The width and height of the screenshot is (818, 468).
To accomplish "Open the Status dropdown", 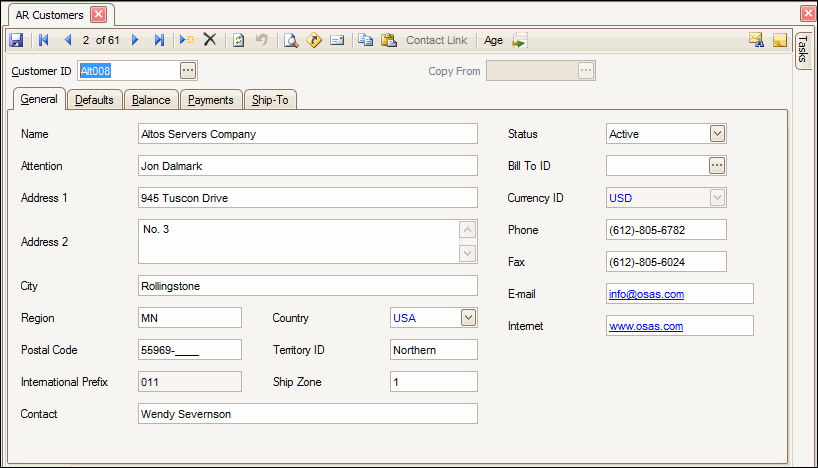I will coord(717,134).
